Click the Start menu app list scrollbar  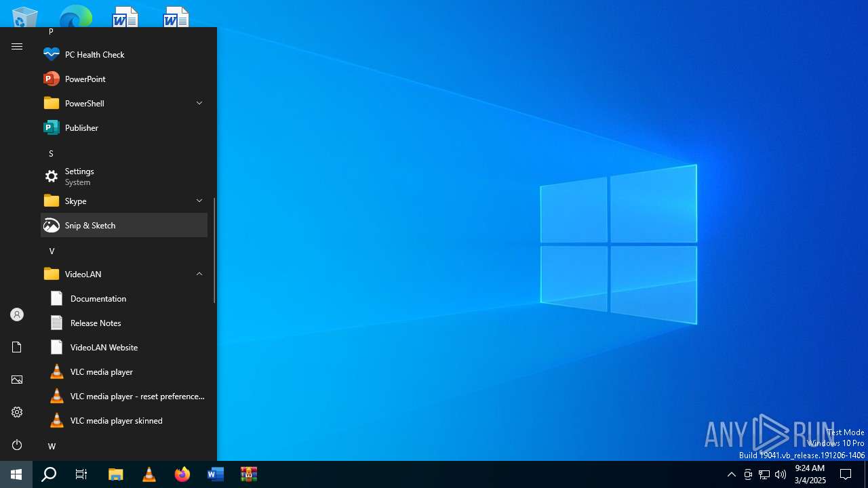point(214,250)
